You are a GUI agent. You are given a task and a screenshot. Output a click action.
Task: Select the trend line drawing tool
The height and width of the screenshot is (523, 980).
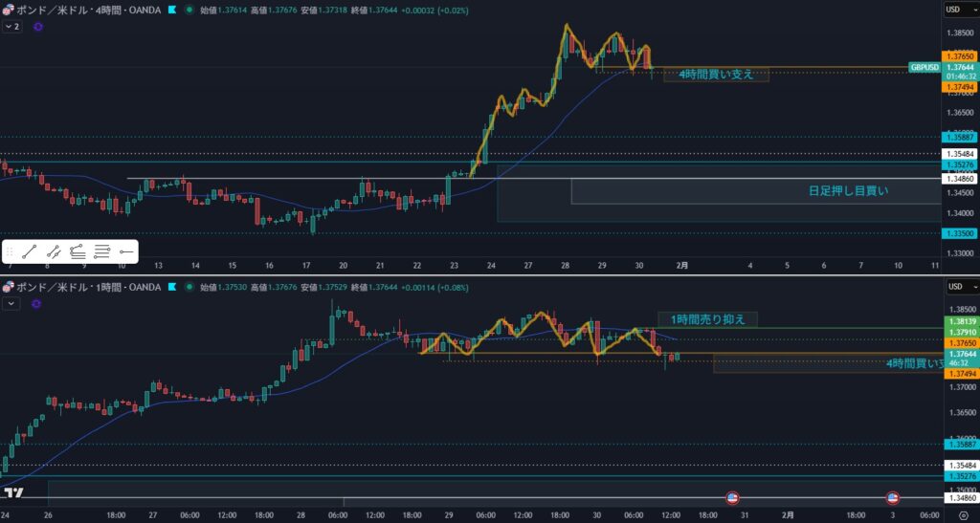click(31, 251)
